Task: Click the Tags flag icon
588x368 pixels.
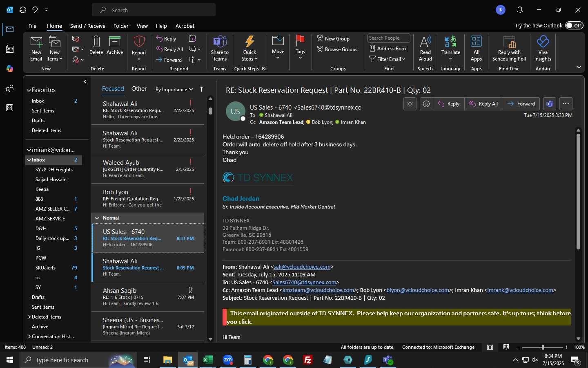Action: (300, 41)
